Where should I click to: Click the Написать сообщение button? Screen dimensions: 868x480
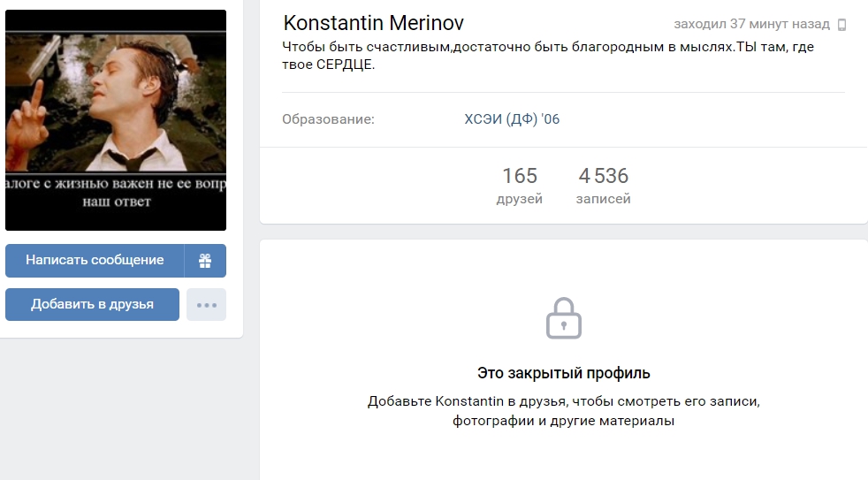point(95,261)
